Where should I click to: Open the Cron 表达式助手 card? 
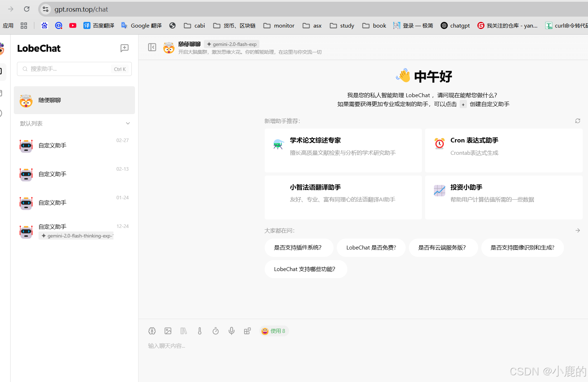click(x=504, y=151)
